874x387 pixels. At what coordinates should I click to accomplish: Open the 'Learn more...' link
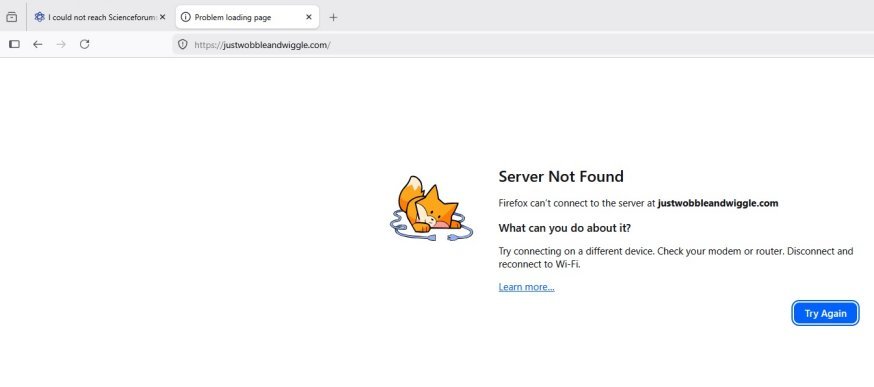pos(526,287)
